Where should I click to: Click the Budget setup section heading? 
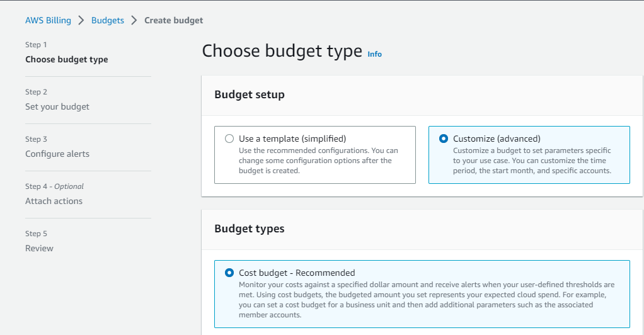coord(250,94)
